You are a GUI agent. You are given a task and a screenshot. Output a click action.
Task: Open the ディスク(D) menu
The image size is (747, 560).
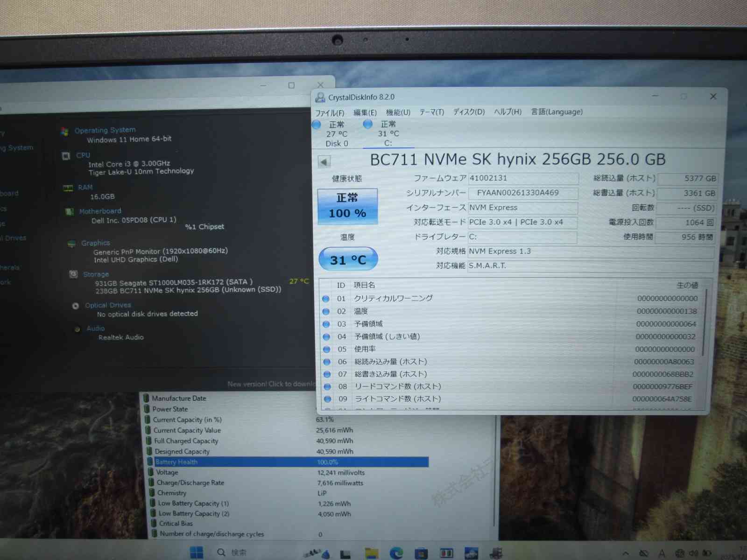[469, 112]
